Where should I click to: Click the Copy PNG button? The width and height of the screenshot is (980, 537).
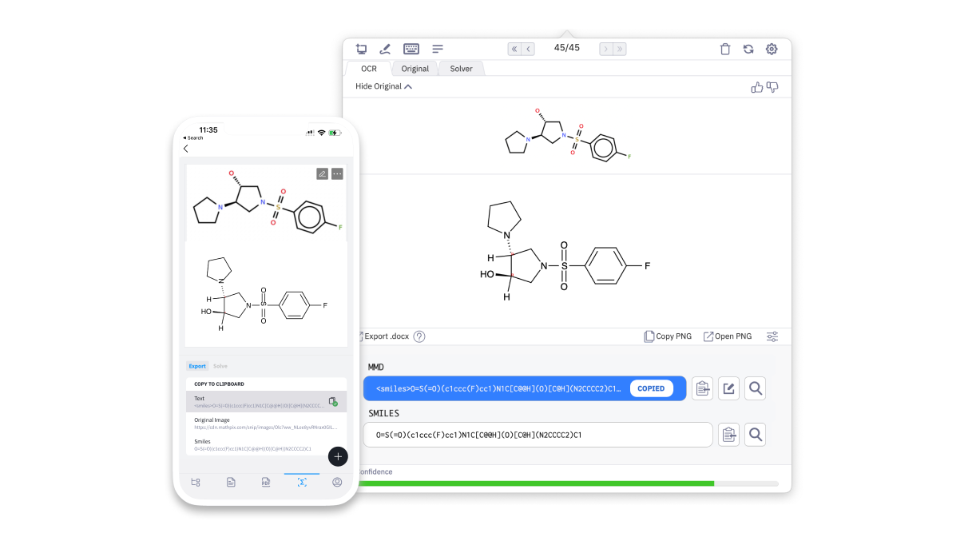tap(668, 336)
